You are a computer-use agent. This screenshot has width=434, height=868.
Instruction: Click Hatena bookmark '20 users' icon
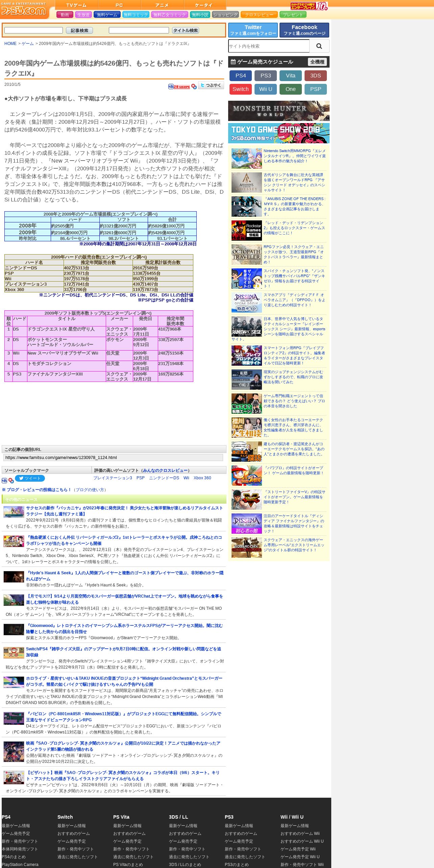(x=179, y=87)
